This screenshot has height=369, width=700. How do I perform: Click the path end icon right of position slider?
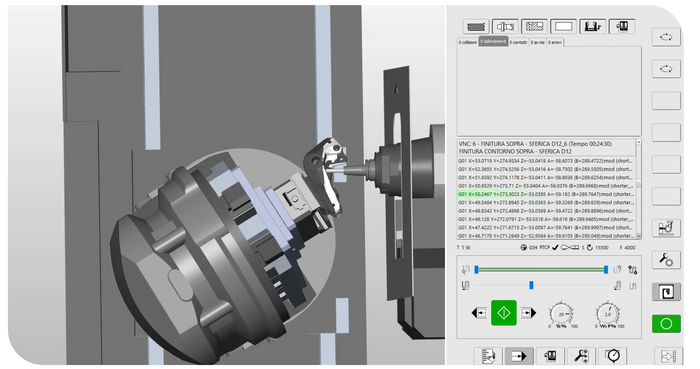[x=618, y=286]
